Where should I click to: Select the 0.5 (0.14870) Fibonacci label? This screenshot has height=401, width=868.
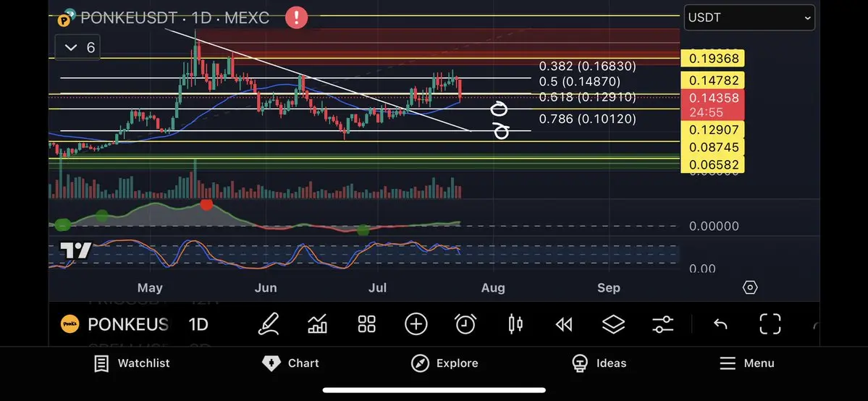pyautogui.click(x=580, y=82)
